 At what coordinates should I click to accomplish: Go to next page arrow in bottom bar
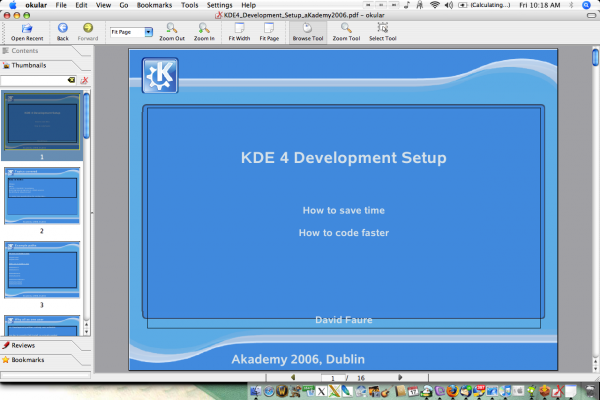pos(400,377)
